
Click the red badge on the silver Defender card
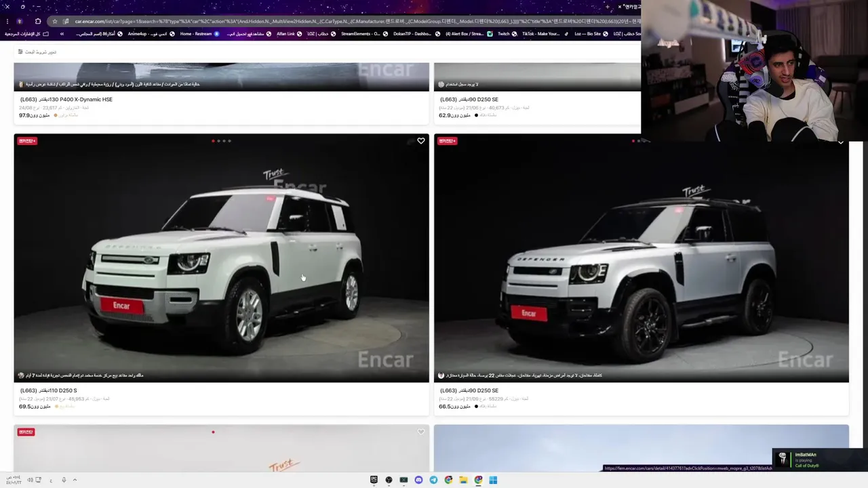click(x=448, y=141)
